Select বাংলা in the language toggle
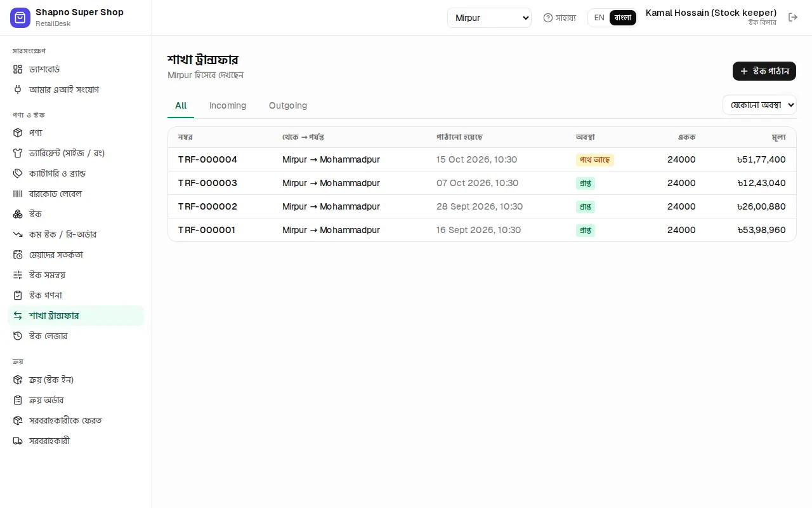Screen dimensions: 812x508 [623, 18]
